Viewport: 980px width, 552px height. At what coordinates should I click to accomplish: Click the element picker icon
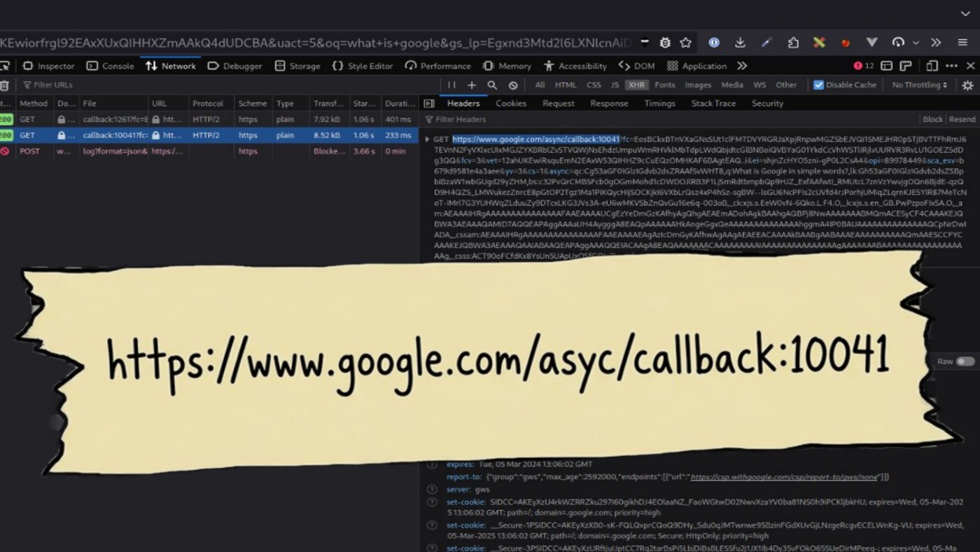coord(4,66)
